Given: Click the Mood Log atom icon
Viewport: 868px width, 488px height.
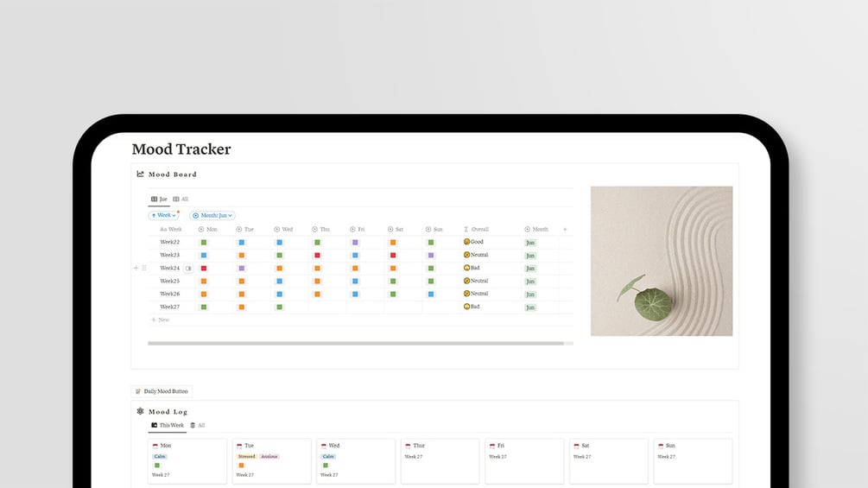Looking at the screenshot, I should 140,411.
